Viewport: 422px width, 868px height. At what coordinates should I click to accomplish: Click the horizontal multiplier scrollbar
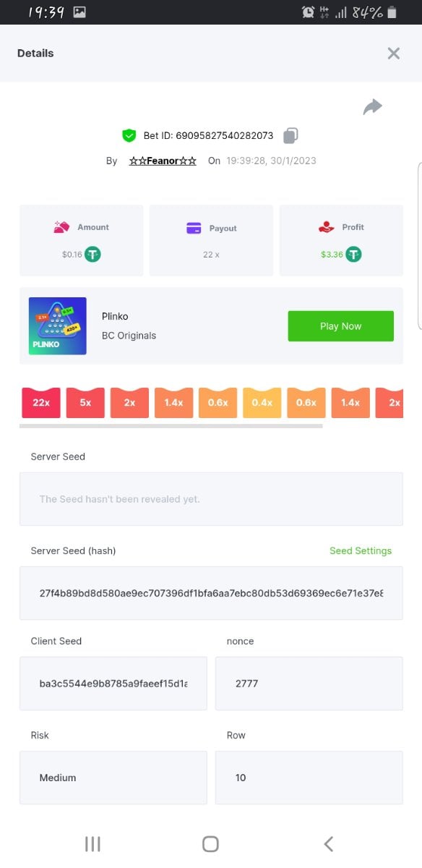pyautogui.click(x=172, y=426)
